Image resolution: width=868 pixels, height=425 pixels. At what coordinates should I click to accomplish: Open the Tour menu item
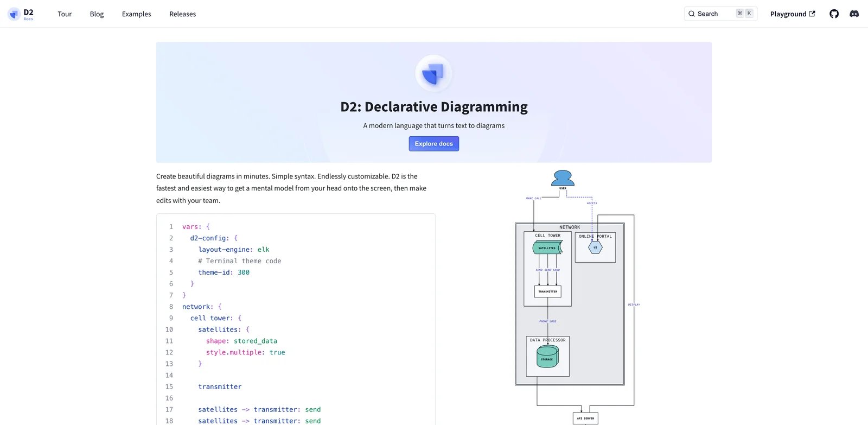[65, 14]
